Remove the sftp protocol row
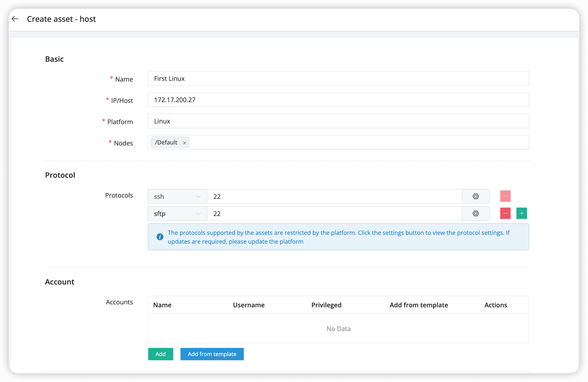 click(505, 213)
